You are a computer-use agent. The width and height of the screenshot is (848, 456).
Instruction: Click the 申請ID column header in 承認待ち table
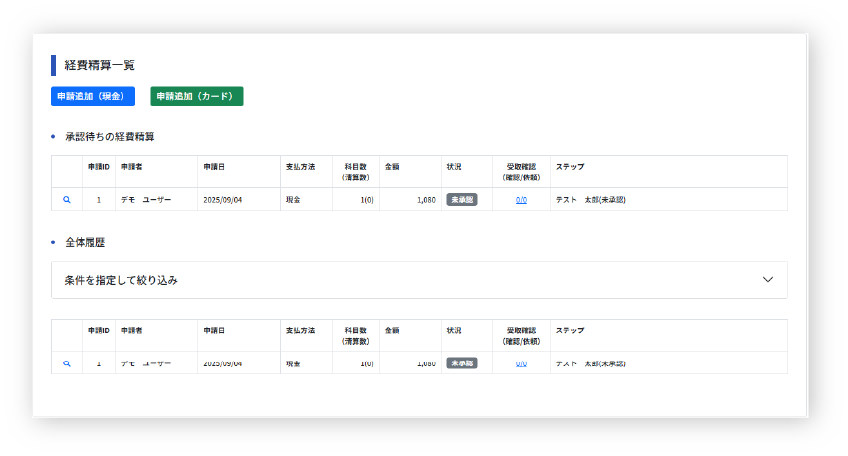(x=99, y=166)
